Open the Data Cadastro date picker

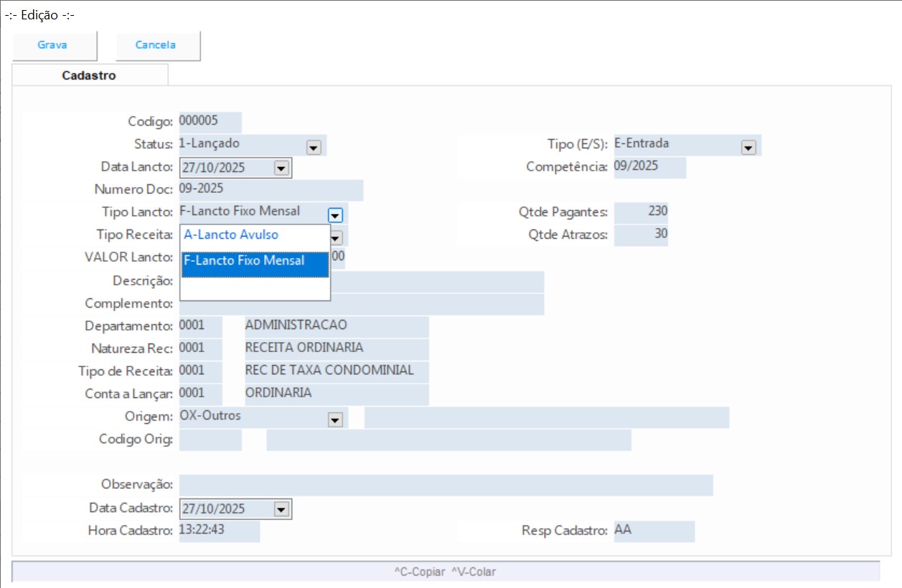pos(281,509)
